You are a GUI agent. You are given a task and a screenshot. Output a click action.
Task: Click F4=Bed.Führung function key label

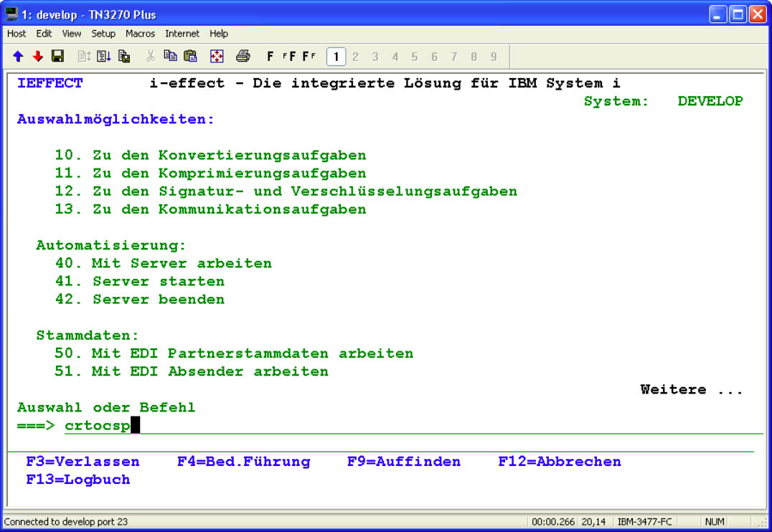point(243,462)
